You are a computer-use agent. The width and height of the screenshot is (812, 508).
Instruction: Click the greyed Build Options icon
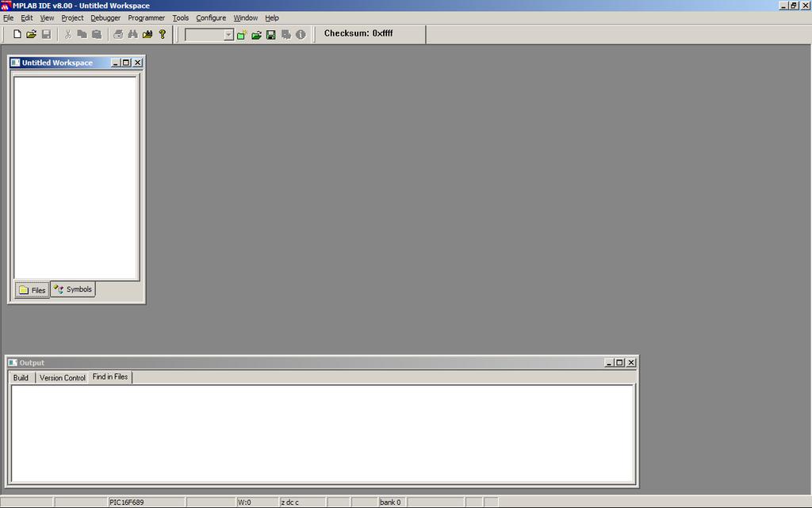pyautogui.click(x=285, y=35)
